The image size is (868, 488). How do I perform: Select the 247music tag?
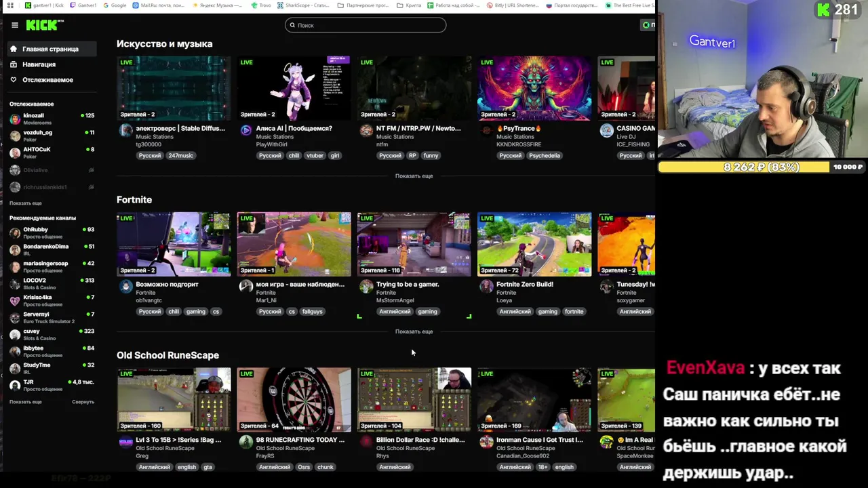pos(180,156)
